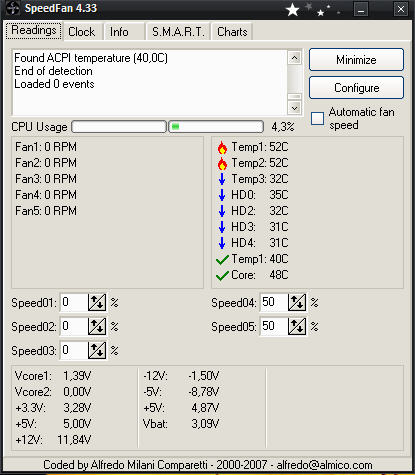Click the '+3.3V: 3,28V' reading
The width and height of the screenshot is (415, 475).
(x=53, y=408)
